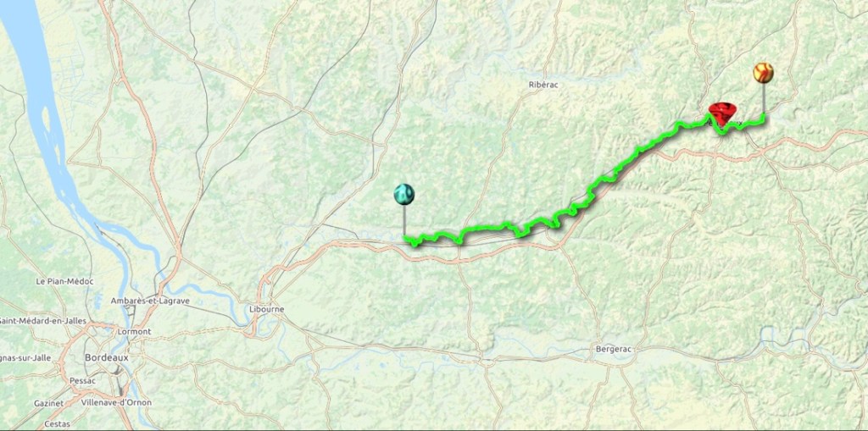
Task: Click the Bordeaux city label
Action: point(107,357)
